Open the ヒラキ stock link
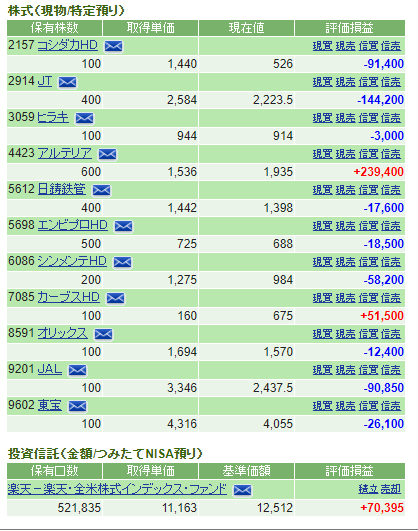This screenshot has height=531, width=418. [x=53, y=117]
